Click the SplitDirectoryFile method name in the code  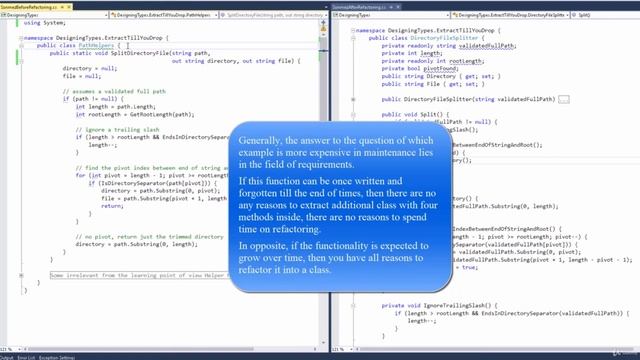[x=140, y=53]
